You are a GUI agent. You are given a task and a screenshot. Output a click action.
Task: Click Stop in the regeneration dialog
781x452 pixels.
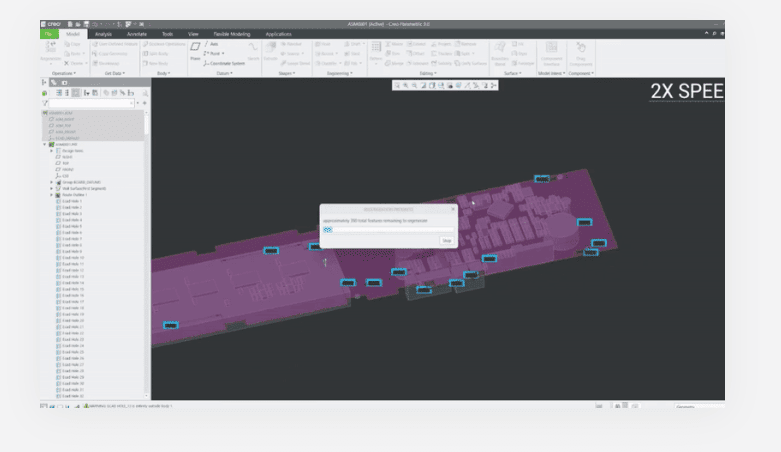point(447,241)
